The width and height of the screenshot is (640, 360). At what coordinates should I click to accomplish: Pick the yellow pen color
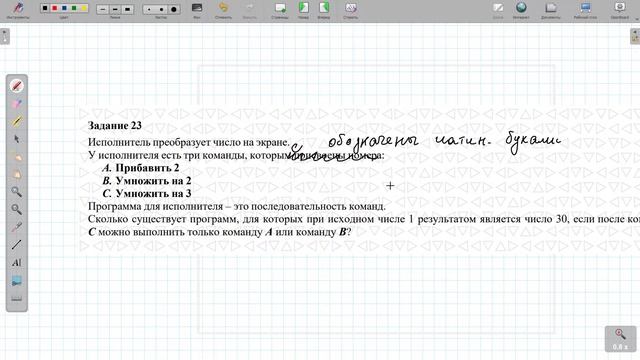[x=84, y=8]
